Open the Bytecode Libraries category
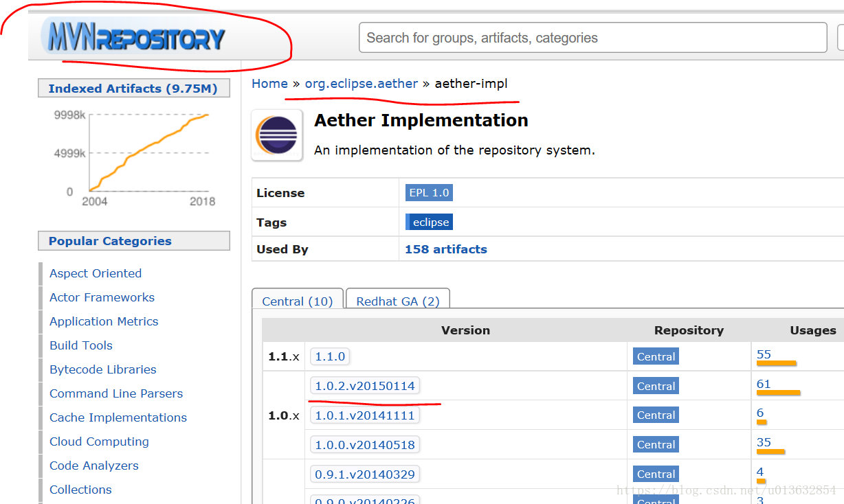The image size is (844, 504). [103, 369]
